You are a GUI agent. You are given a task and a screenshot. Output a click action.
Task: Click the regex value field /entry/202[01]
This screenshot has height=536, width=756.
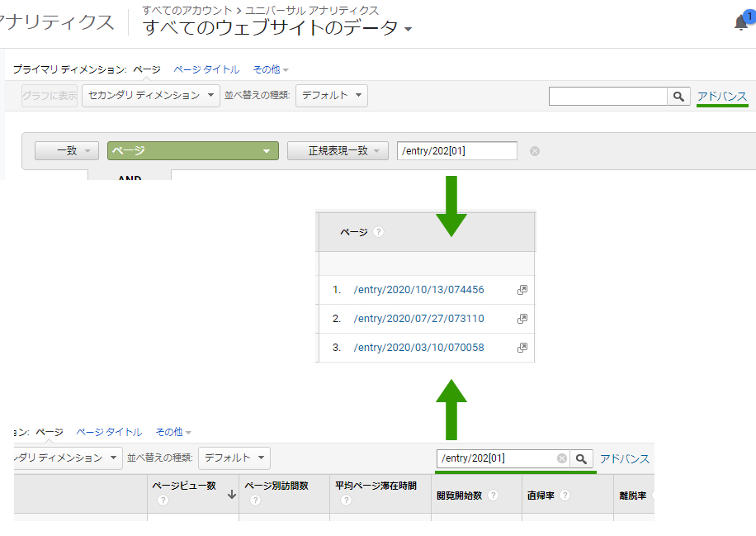coord(457,151)
